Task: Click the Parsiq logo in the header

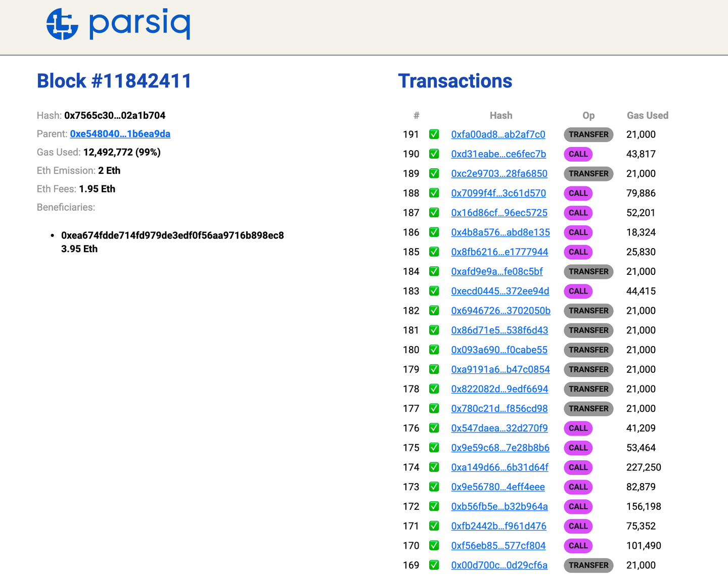Action: (118, 24)
